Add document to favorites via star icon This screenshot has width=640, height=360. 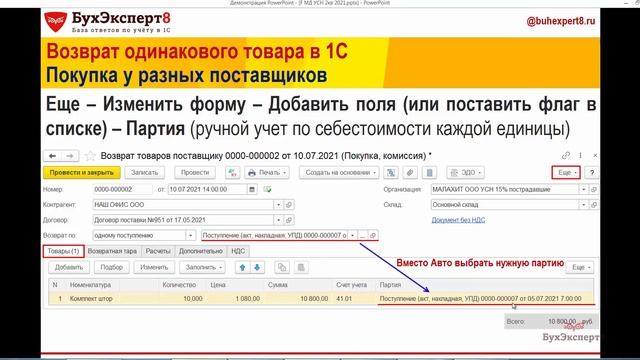coord(90,156)
